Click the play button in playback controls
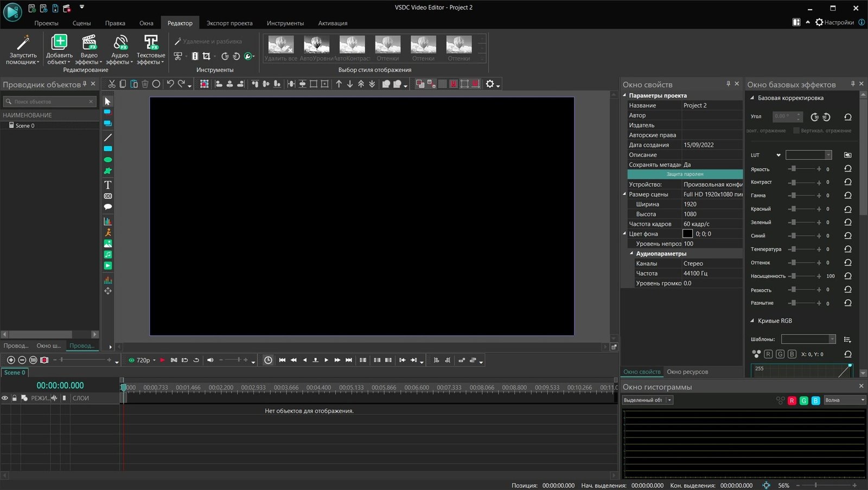Viewport: 868px width, 490px height. (x=326, y=360)
